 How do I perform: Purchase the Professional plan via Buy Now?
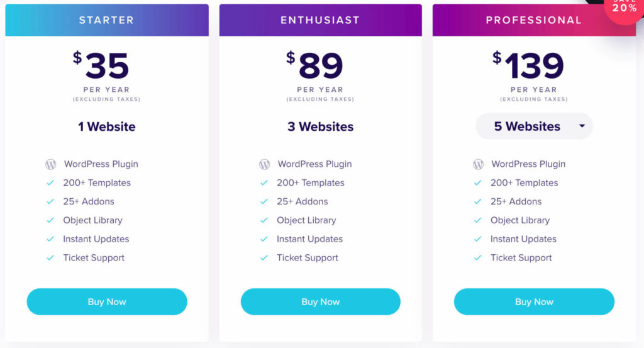(x=534, y=302)
